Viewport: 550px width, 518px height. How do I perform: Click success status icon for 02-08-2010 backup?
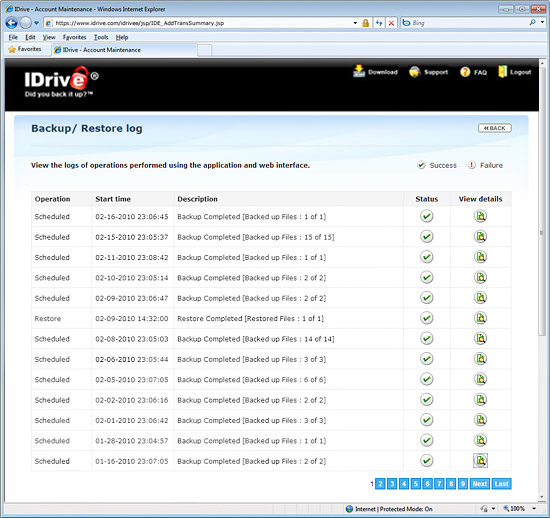[x=427, y=338]
